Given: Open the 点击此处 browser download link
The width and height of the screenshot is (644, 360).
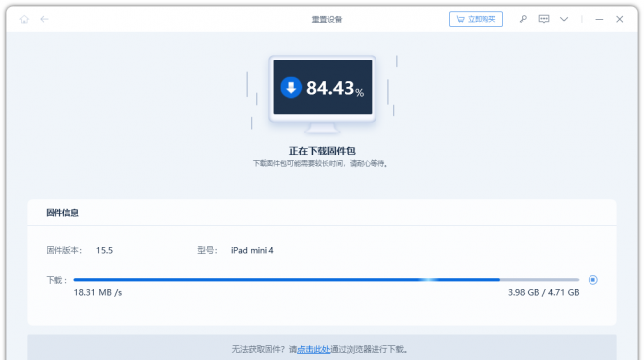Looking at the screenshot, I should point(314,349).
